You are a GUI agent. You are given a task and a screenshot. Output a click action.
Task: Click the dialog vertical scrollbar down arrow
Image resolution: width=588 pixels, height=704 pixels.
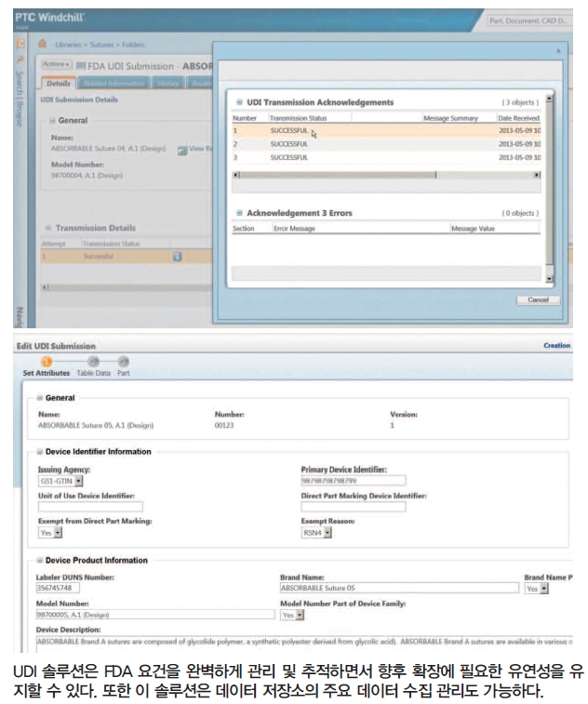(x=549, y=279)
